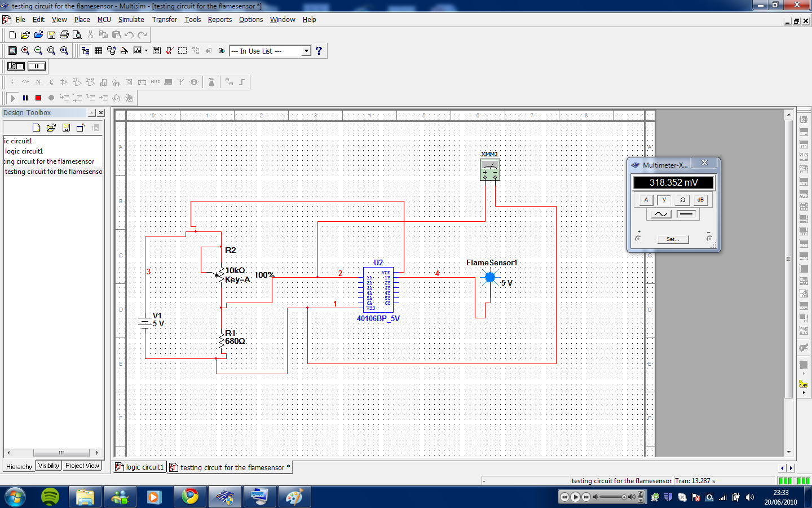Zoom in with the red magnifier icon
The width and height of the screenshot is (812, 508).
25,51
